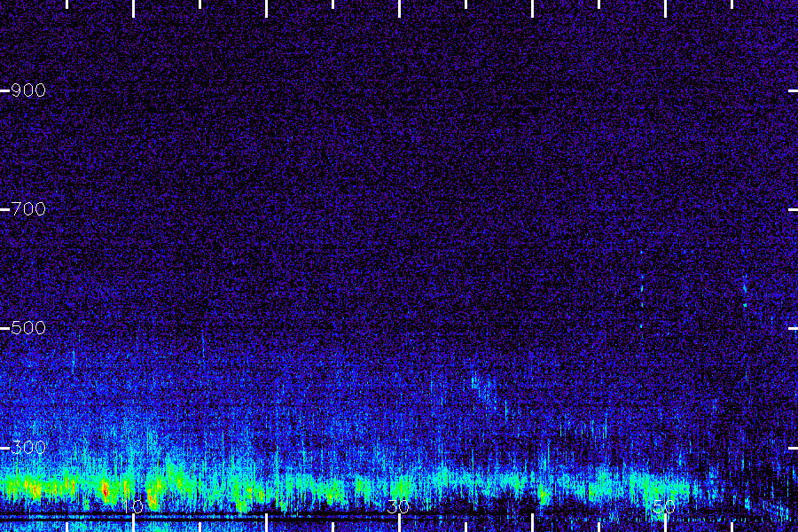
Task: Click the 700 frequency axis label
Action: tap(28, 208)
